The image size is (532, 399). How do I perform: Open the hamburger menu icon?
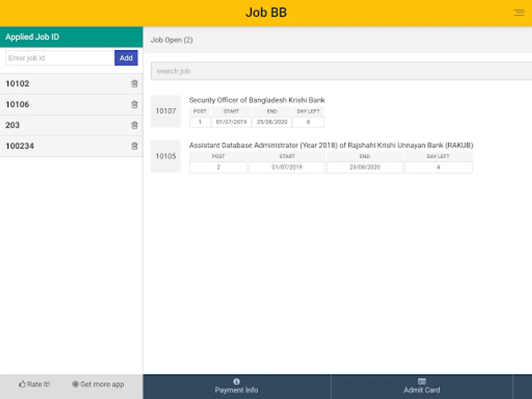tap(519, 13)
